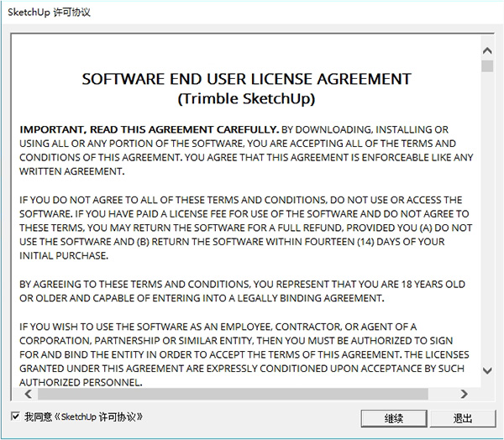Screen dimensions: 504x440
Task: Click the horizontal scrollbar left arrow
Action: [29, 394]
